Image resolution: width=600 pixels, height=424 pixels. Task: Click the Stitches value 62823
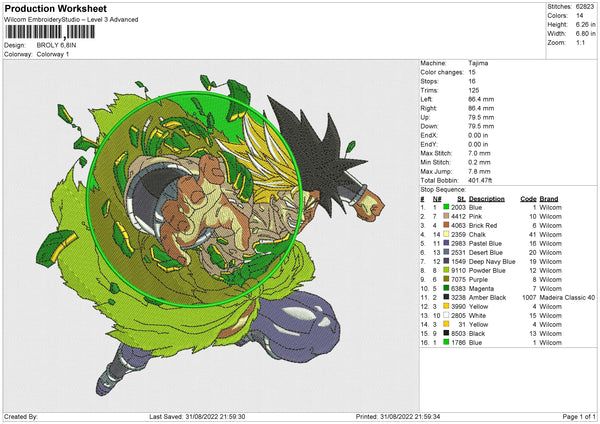coord(585,7)
